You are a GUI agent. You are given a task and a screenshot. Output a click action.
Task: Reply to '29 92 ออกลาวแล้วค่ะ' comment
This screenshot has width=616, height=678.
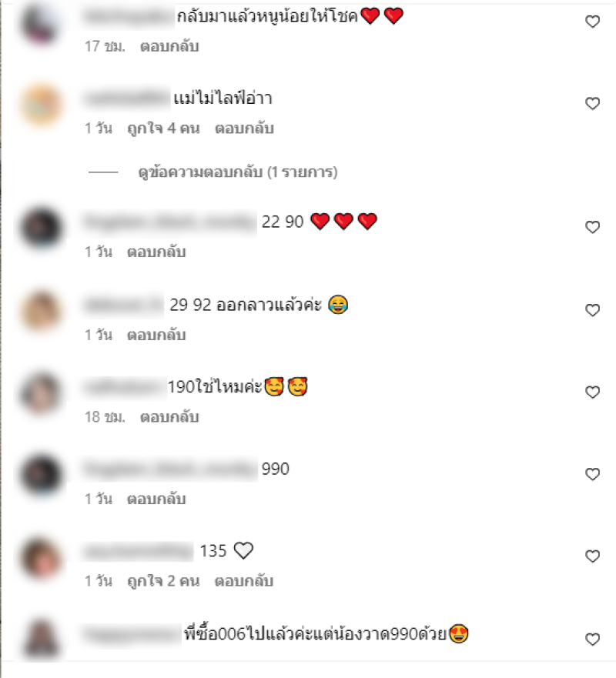156,335
